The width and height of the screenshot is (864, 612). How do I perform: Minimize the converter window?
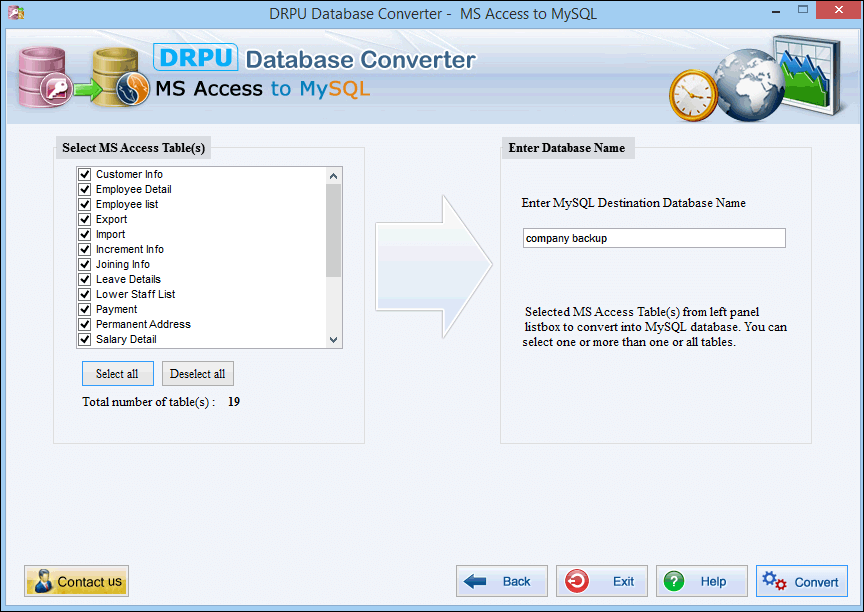point(776,11)
